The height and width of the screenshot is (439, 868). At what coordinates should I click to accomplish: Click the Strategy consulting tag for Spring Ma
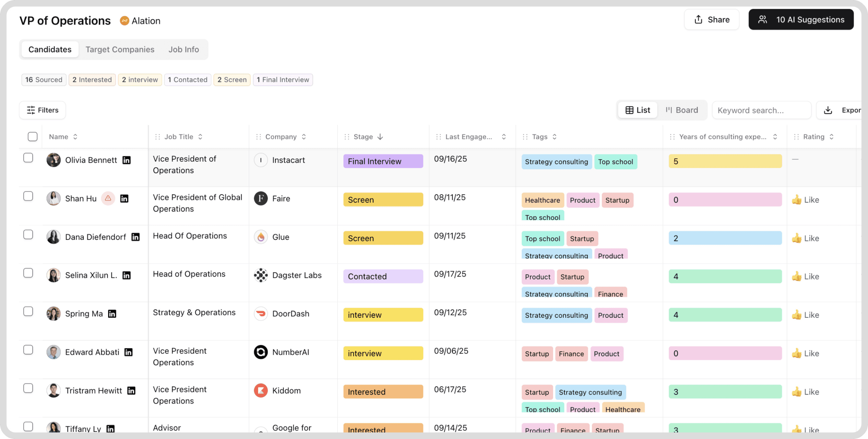[x=557, y=315]
